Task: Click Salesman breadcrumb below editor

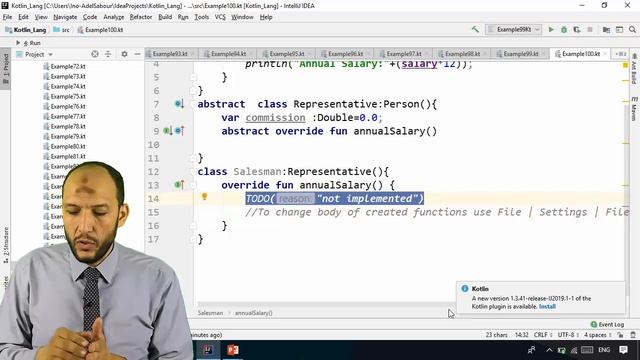Action: tap(210, 313)
